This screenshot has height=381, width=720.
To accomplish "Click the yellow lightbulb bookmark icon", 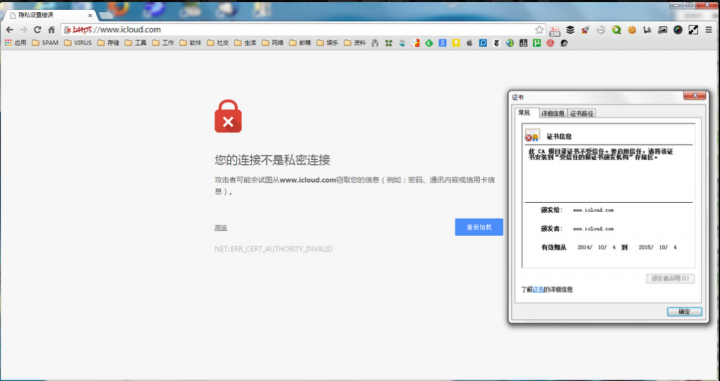I will tap(456, 43).
